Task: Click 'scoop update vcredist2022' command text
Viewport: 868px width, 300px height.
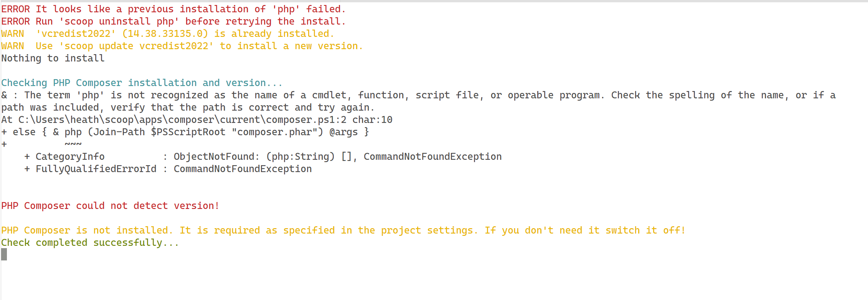Action: pyautogui.click(x=136, y=46)
